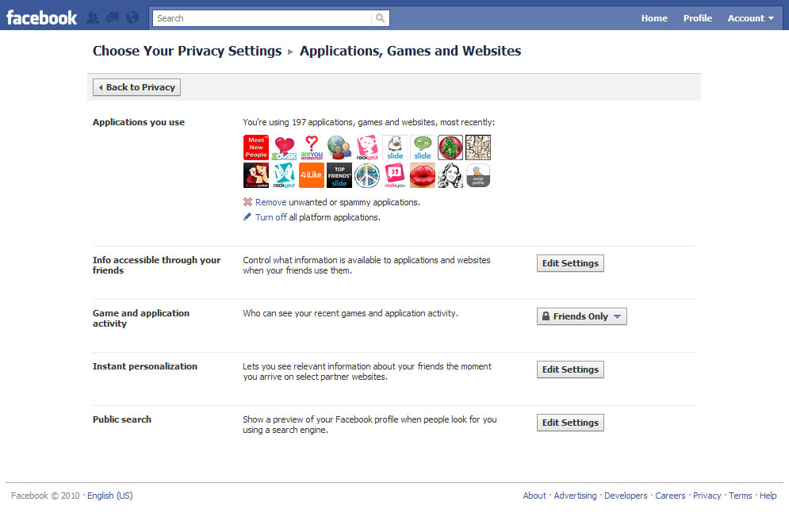Click the search magnifier button

pyautogui.click(x=381, y=18)
